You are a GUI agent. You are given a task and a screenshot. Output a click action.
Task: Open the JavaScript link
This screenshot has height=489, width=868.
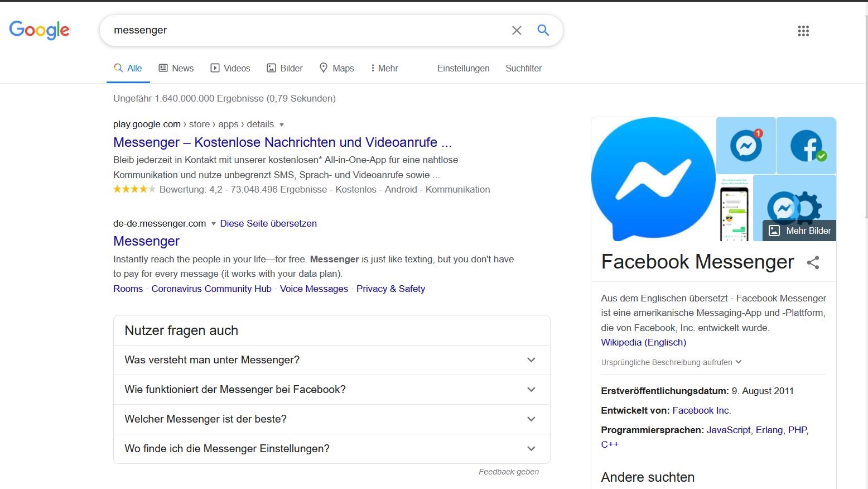729,430
